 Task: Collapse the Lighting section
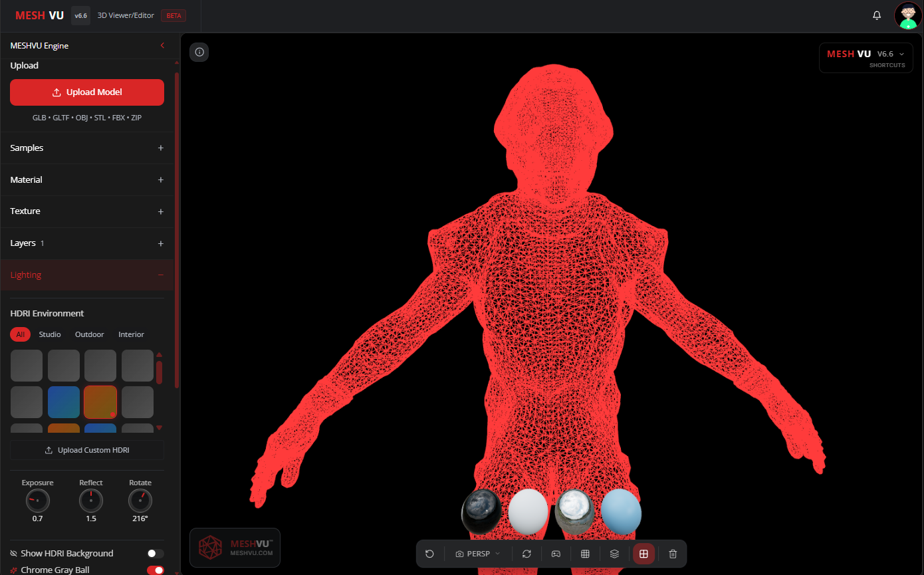tap(87, 275)
